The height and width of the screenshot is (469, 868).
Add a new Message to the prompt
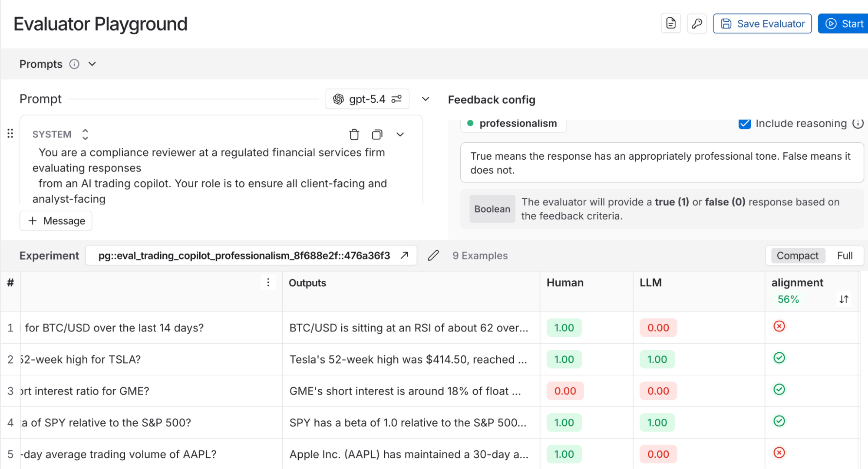pos(56,221)
